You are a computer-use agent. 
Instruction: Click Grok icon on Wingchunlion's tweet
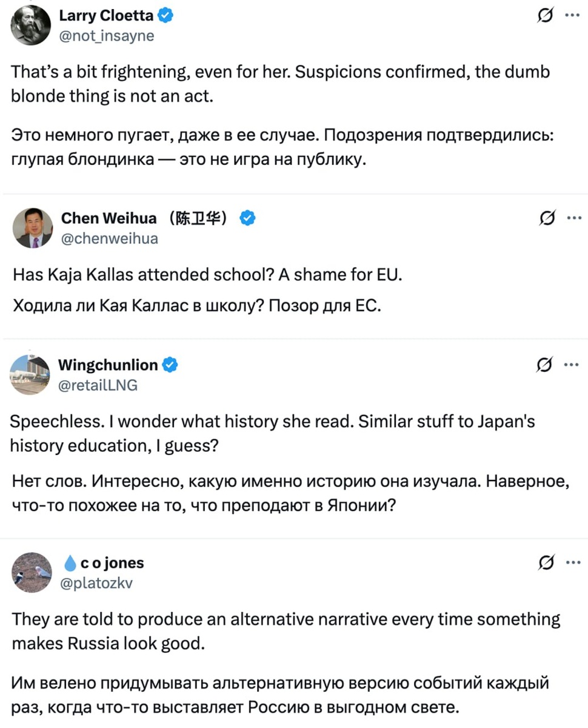pos(546,365)
